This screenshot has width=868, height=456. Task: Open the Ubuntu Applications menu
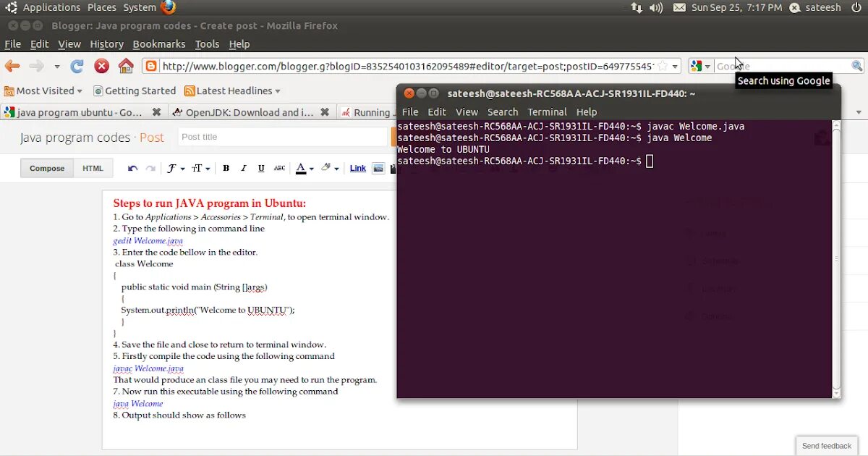point(43,7)
